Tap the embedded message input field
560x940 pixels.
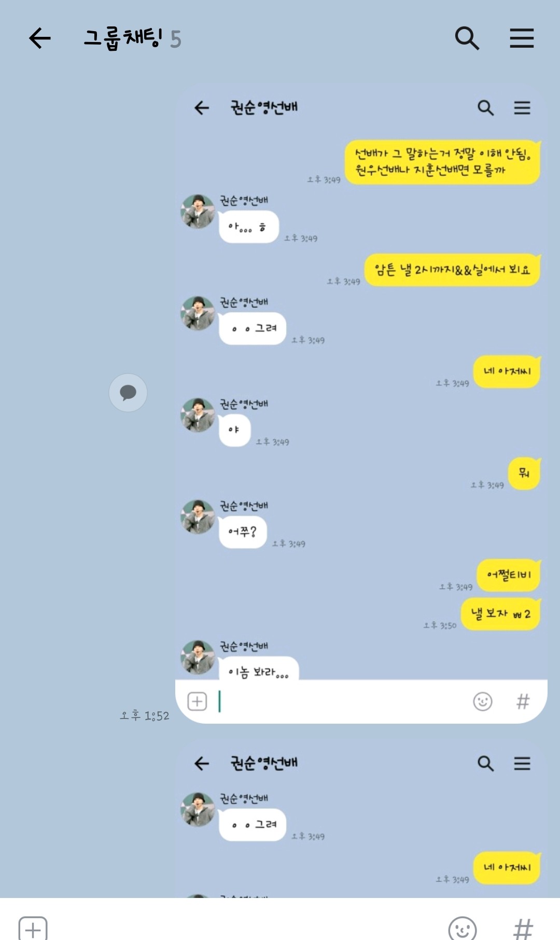click(342, 701)
